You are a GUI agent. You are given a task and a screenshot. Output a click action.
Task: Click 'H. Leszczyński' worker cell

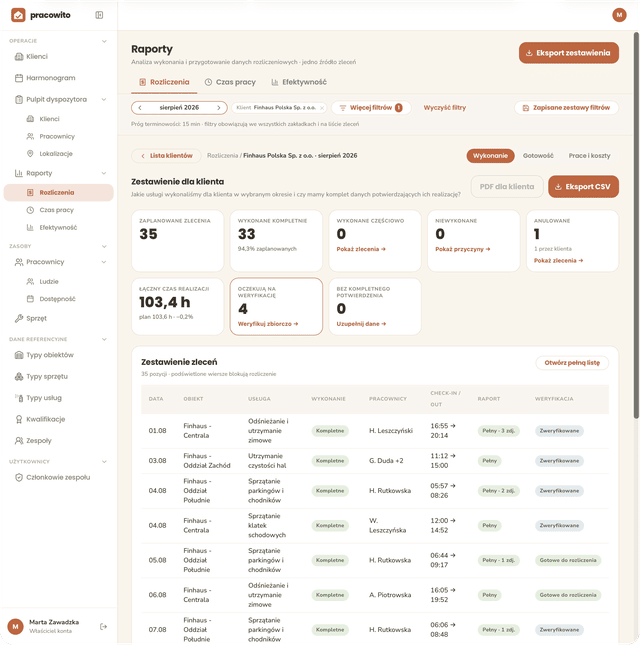[391, 431]
